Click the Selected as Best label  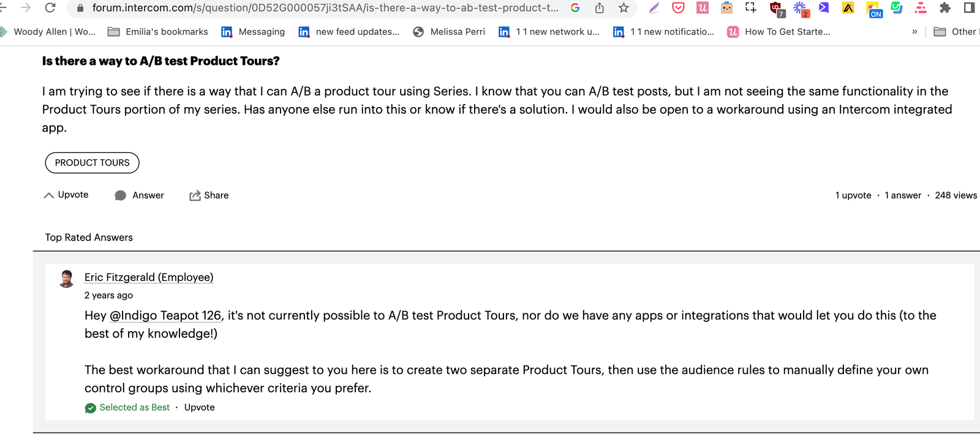135,408
